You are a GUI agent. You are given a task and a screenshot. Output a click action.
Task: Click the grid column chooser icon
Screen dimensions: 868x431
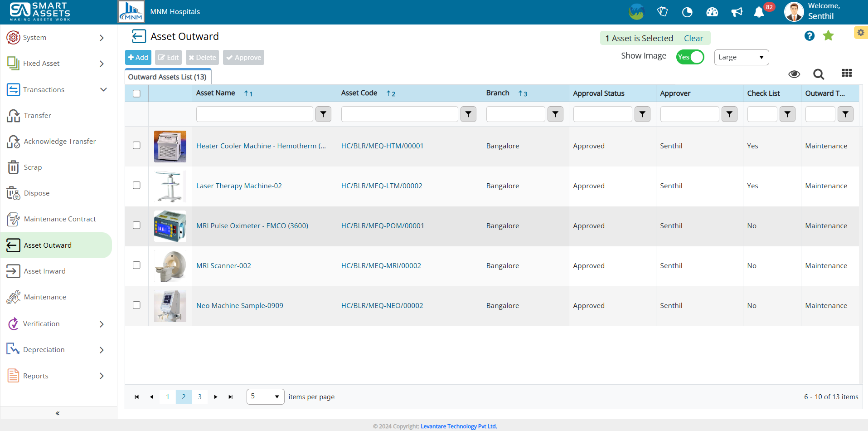846,73
